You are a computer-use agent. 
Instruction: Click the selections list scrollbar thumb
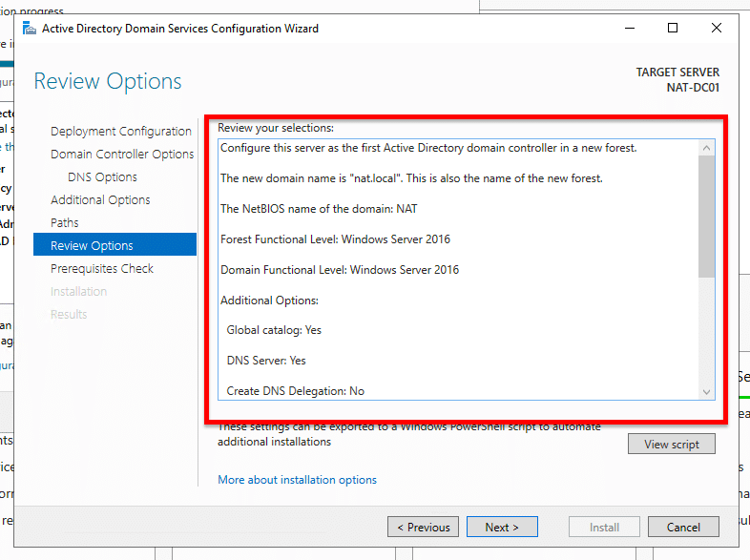[x=706, y=217]
